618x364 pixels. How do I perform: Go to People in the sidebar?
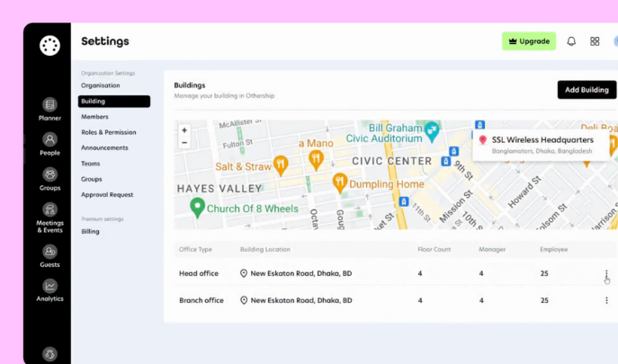coord(49,140)
